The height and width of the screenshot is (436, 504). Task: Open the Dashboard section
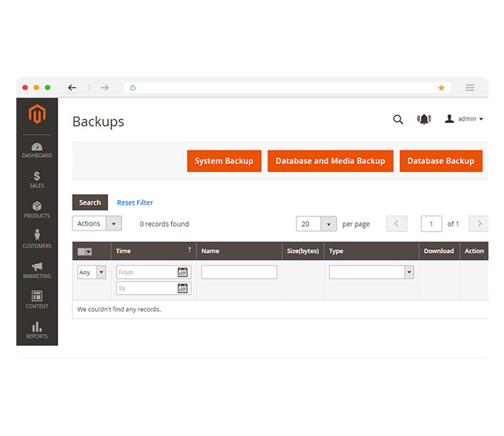[x=37, y=150]
